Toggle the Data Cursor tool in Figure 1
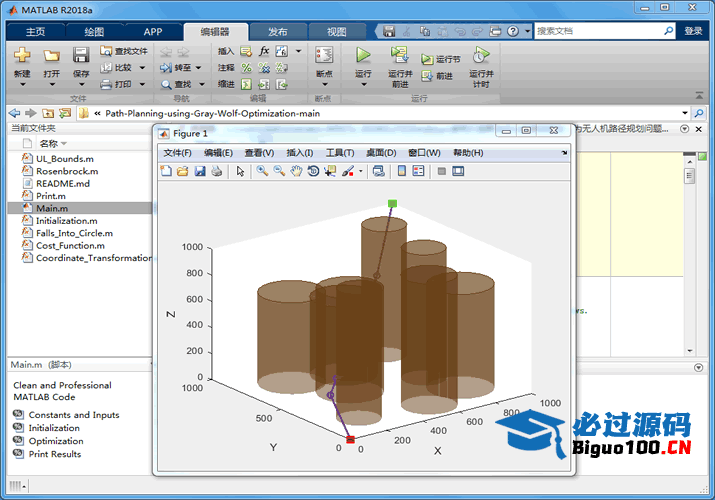This screenshot has width=715, height=500. tap(330, 171)
